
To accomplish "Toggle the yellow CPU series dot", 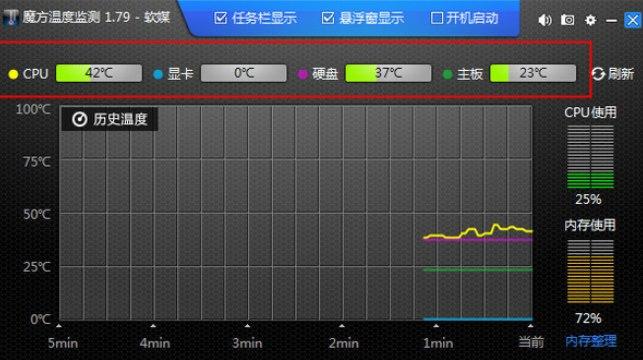I will (14, 74).
